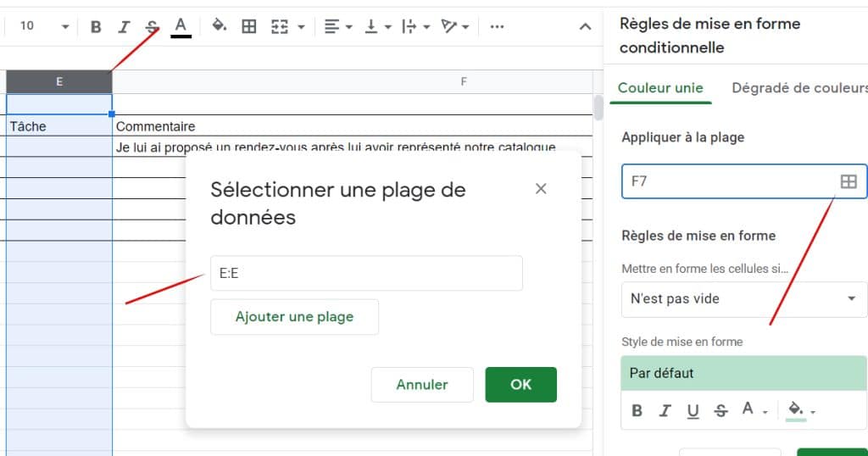Open text rotation options
Image resolution: width=868 pixels, height=456 pixels.
(448, 26)
